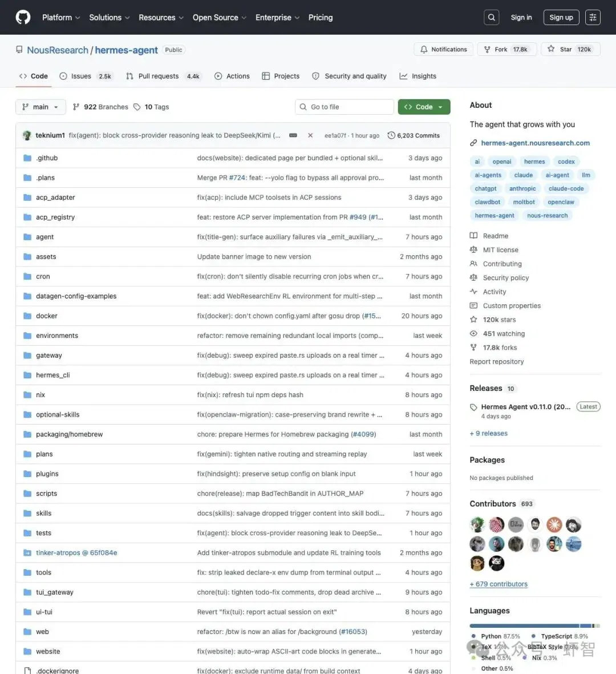Click the branch icon beside 922 Branches

coord(76,107)
